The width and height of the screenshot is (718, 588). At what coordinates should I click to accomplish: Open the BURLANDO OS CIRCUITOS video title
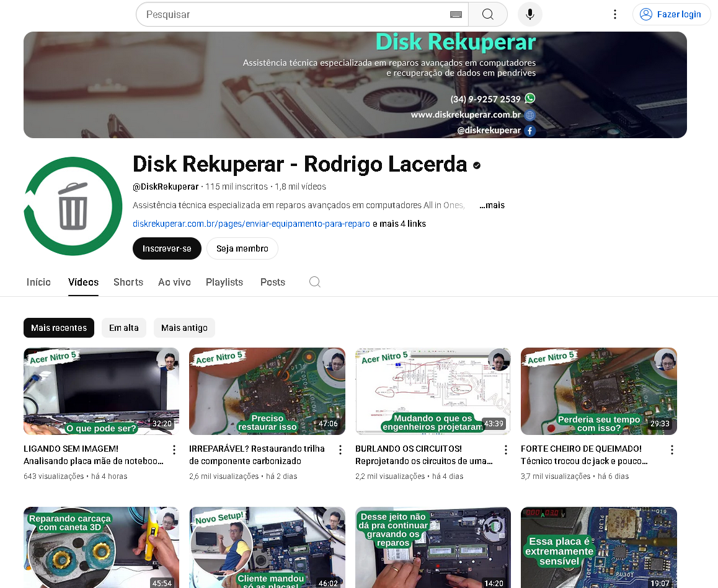[x=424, y=455]
